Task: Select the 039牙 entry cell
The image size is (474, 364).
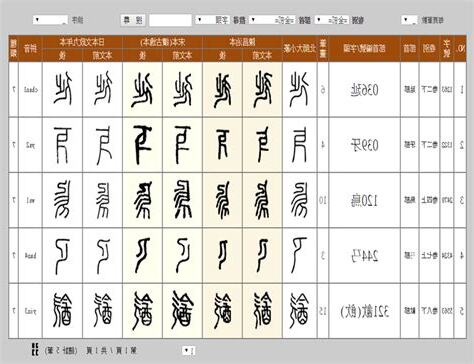Action: [x=364, y=145]
